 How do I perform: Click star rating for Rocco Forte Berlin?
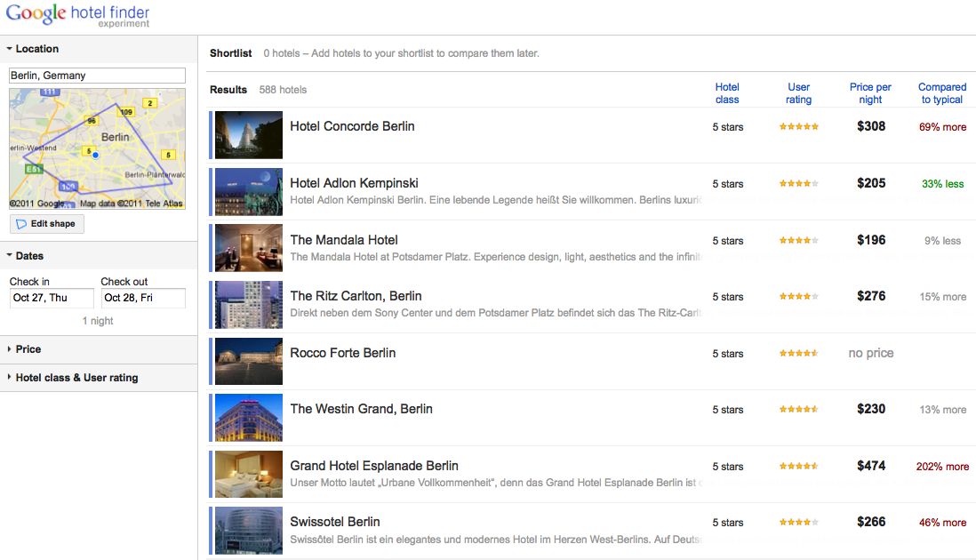(x=798, y=353)
